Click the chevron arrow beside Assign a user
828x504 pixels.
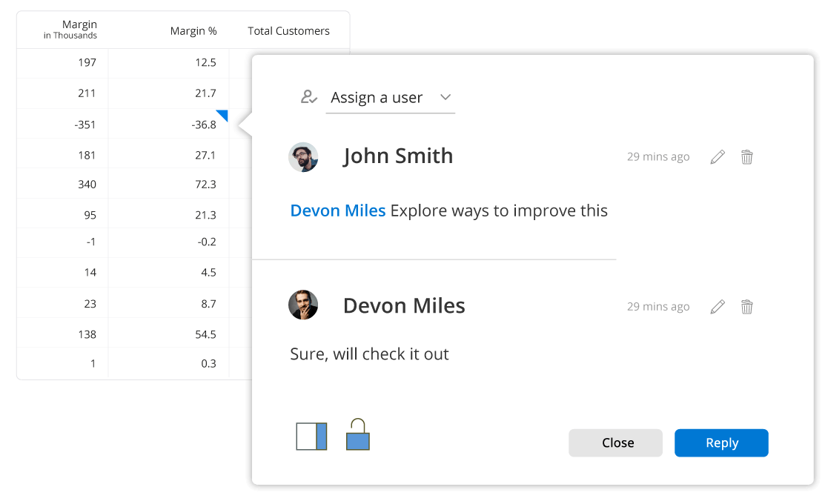tap(446, 97)
